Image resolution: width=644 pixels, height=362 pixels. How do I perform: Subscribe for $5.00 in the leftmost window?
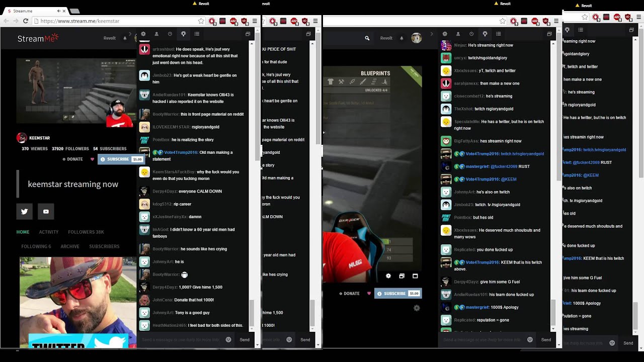pyautogui.click(x=121, y=159)
